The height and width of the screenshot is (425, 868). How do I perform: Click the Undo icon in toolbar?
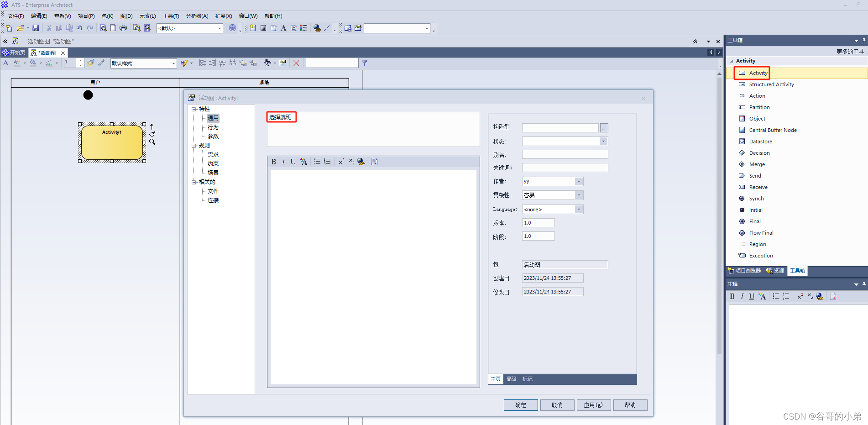coord(79,28)
